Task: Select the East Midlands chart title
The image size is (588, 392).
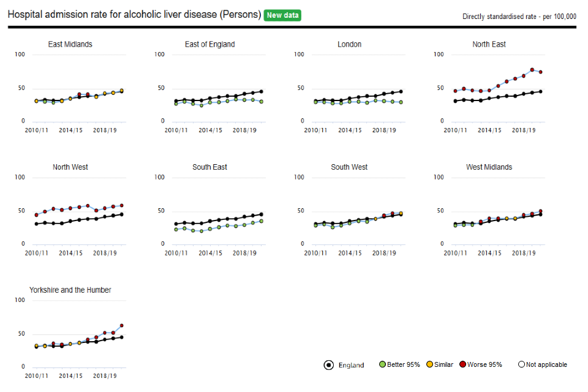Action: 70,44
